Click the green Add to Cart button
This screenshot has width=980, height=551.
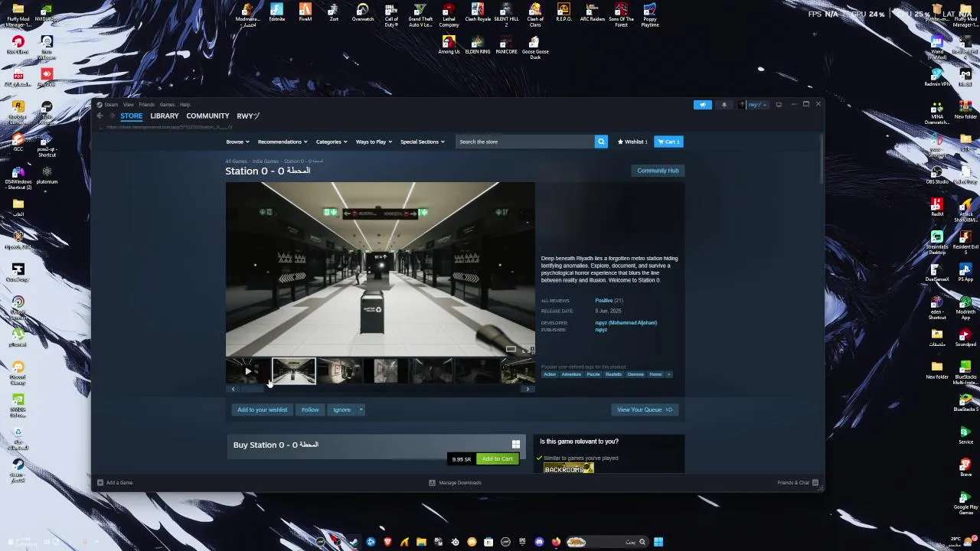498,458
